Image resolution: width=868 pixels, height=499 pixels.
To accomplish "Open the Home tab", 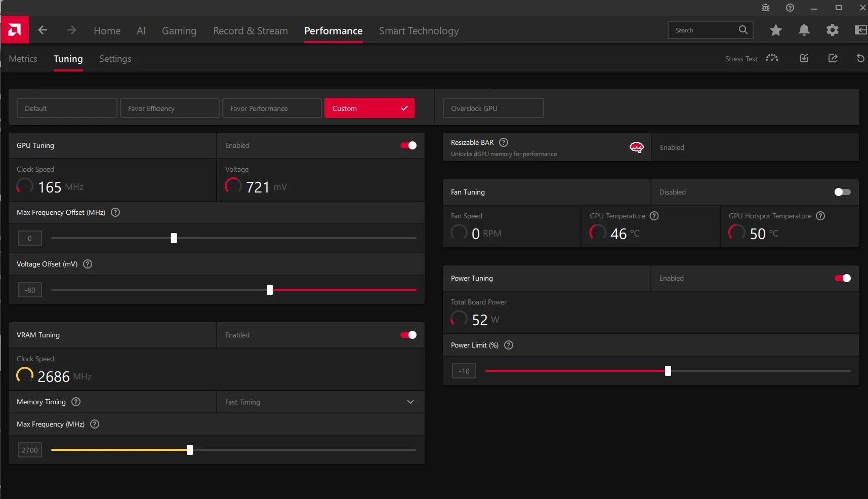I will 107,31.
